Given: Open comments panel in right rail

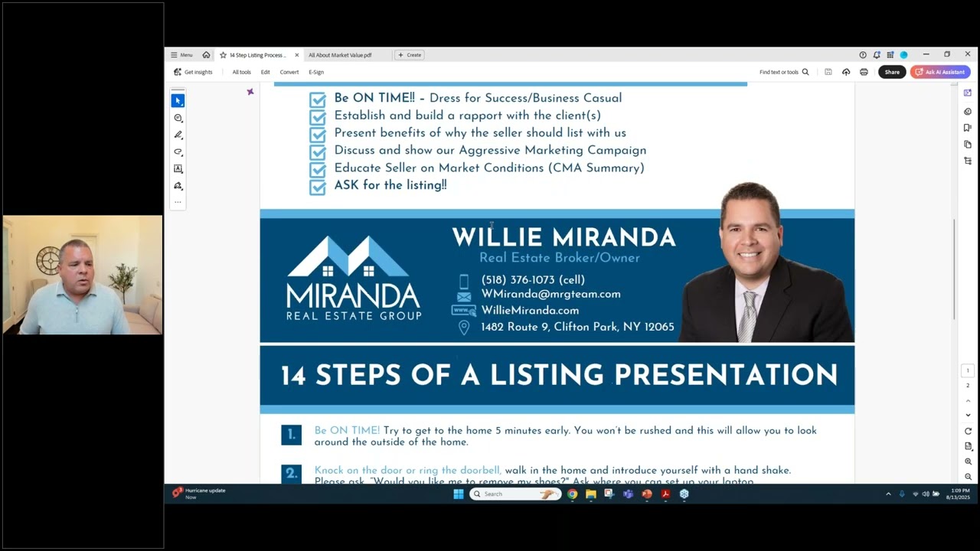Looking at the screenshot, I should [968, 112].
